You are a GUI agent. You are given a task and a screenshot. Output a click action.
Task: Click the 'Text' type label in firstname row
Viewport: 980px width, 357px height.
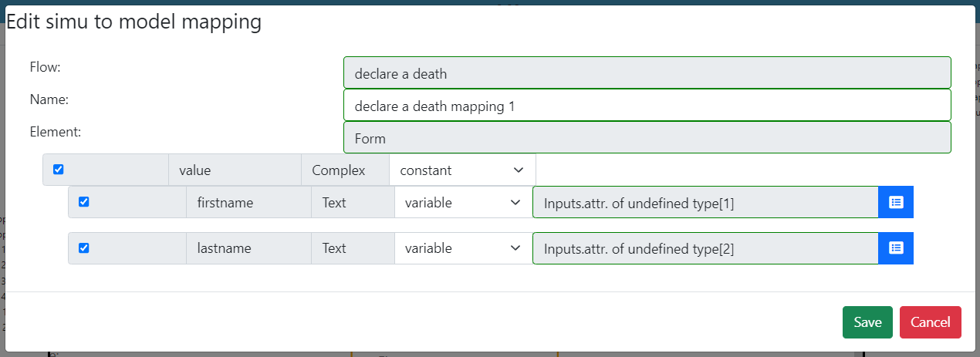pyautogui.click(x=353, y=202)
